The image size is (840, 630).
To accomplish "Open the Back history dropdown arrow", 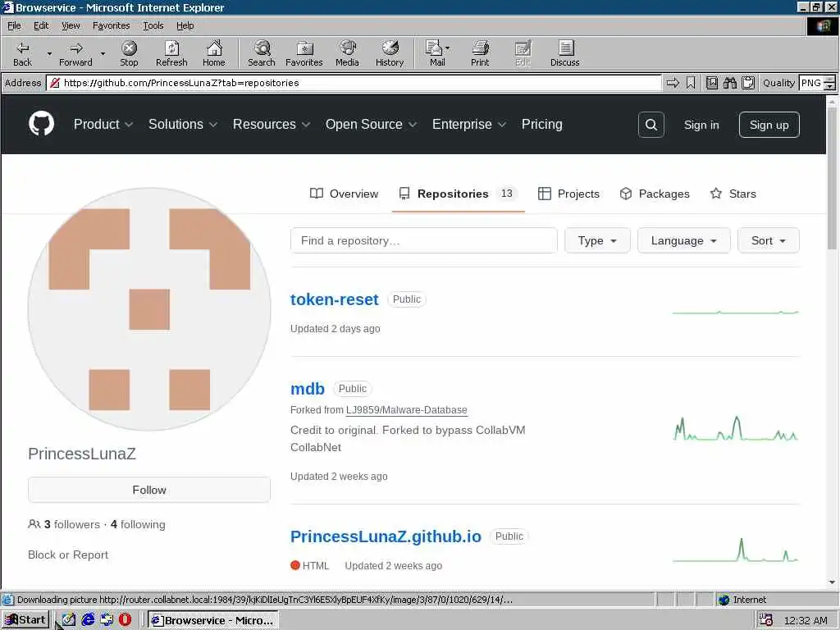I will pyautogui.click(x=49, y=53).
